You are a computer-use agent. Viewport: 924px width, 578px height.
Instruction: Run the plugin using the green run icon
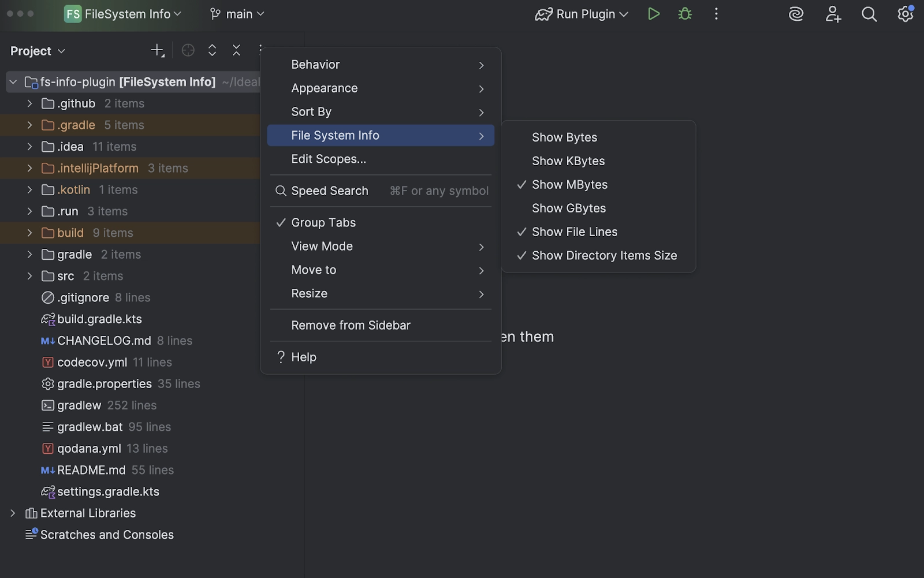pos(654,14)
